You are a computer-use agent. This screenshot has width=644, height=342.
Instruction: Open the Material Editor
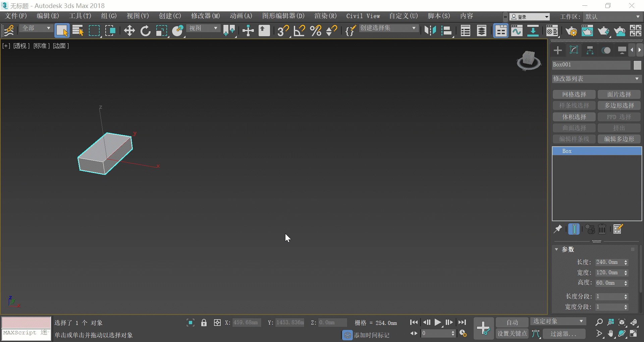click(552, 31)
